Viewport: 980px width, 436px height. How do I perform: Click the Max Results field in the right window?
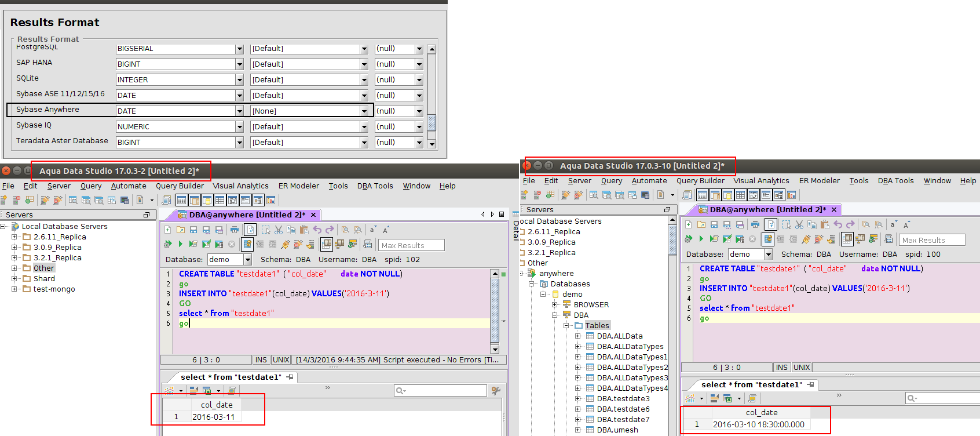point(933,240)
